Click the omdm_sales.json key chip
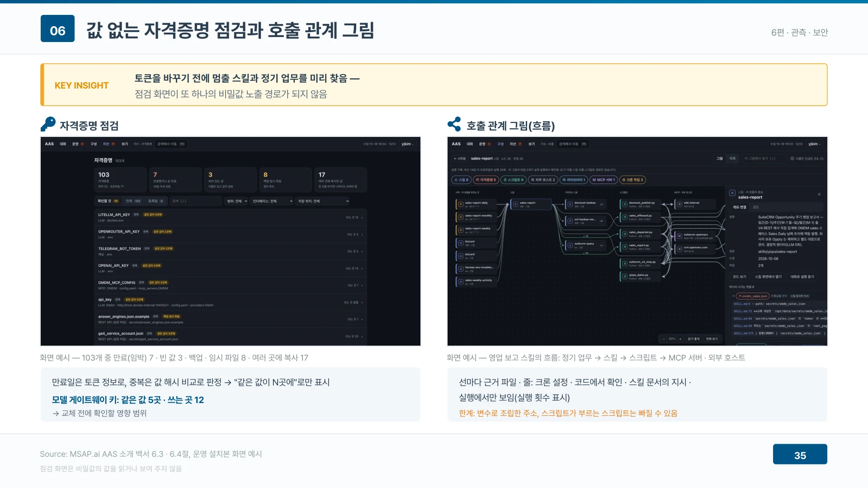Screen dimensions: 868x488 [752, 296]
